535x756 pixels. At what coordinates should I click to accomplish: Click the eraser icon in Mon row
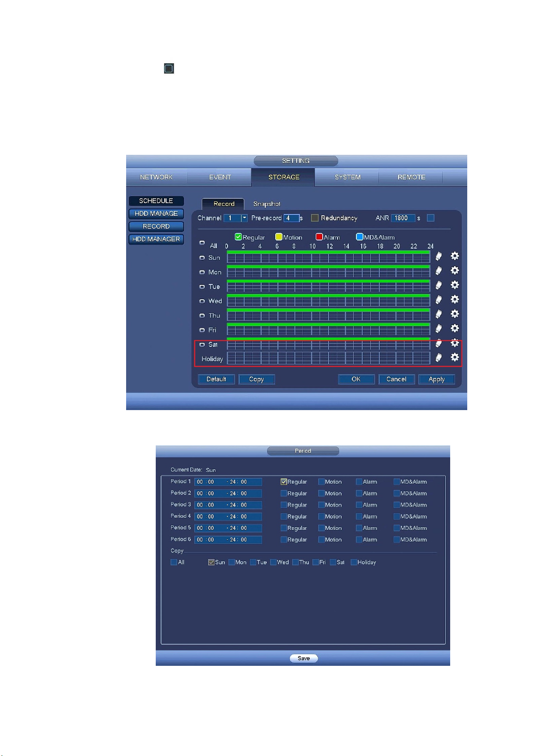pos(439,271)
